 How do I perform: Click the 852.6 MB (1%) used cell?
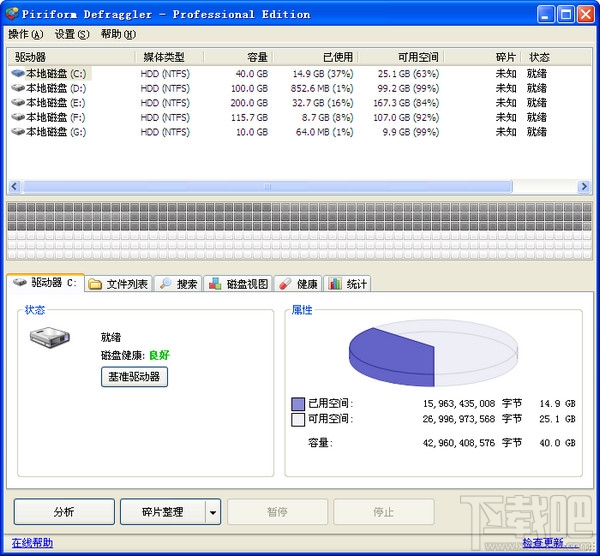point(322,88)
